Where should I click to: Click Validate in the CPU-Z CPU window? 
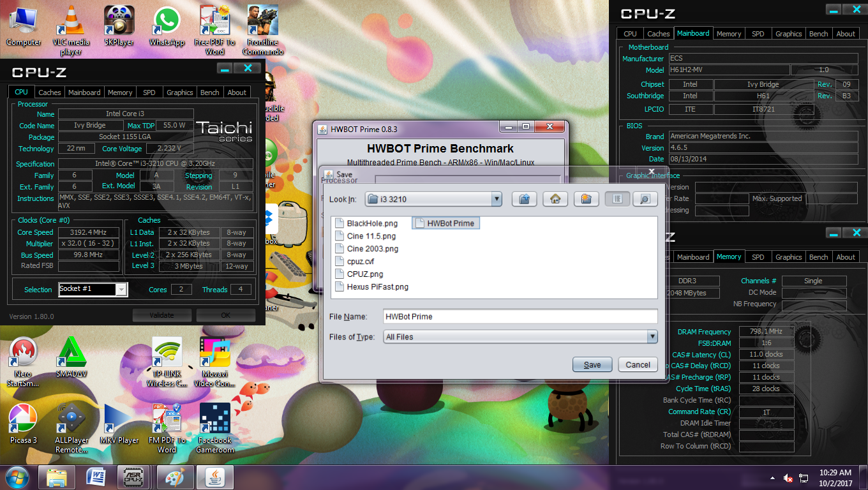point(162,315)
